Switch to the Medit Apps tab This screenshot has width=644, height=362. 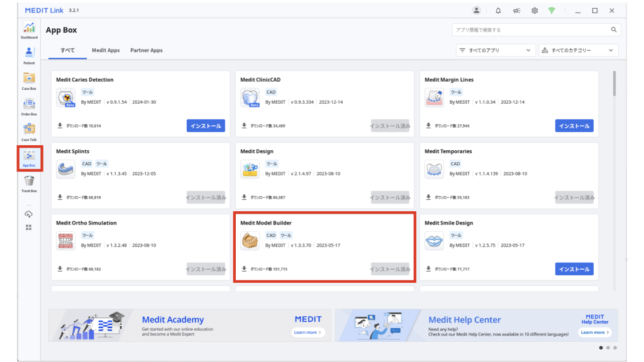106,50
